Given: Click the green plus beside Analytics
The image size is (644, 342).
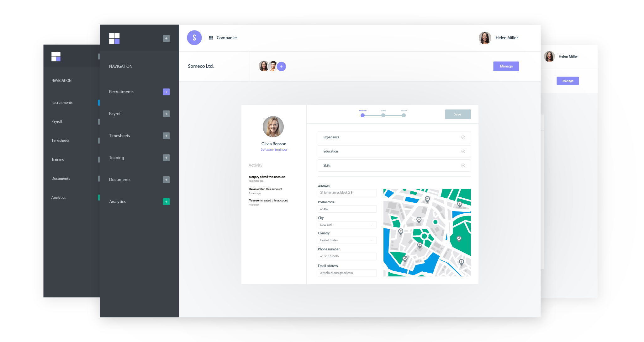Looking at the screenshot, I should click(166, 202).
